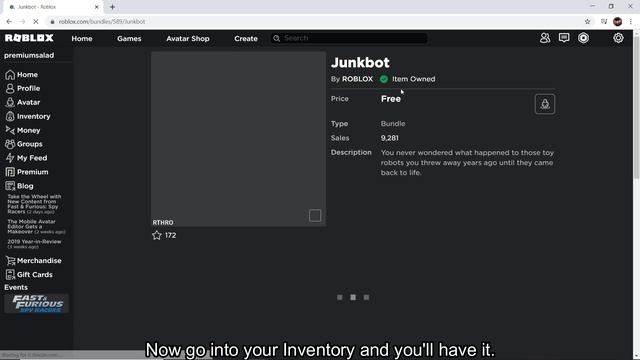Screen dimensions: 640x360
Task: Open the Messages chat icon in the top bar
Action: click(564, 38)
